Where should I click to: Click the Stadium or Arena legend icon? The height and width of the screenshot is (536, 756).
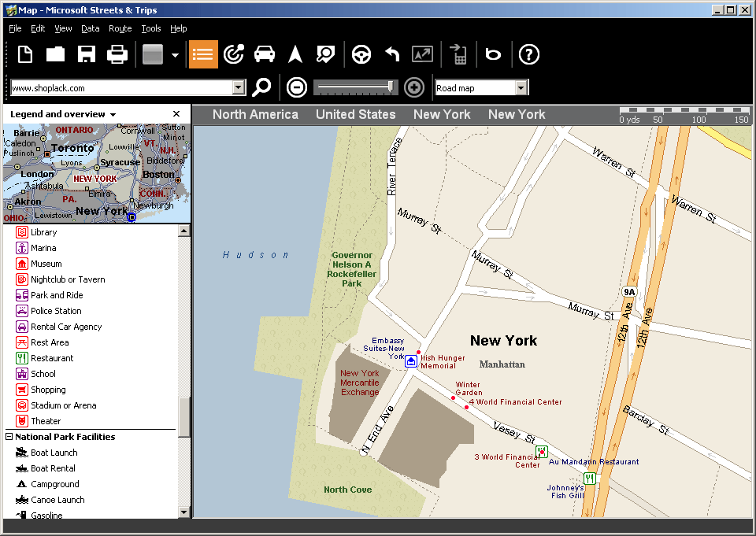(22, 405)
